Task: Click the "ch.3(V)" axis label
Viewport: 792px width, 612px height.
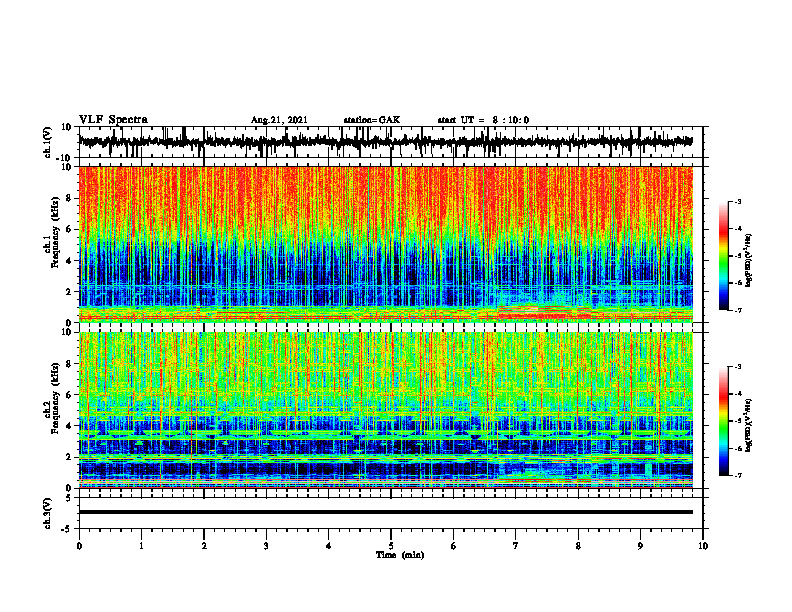Action: click(x=48, y=514)
